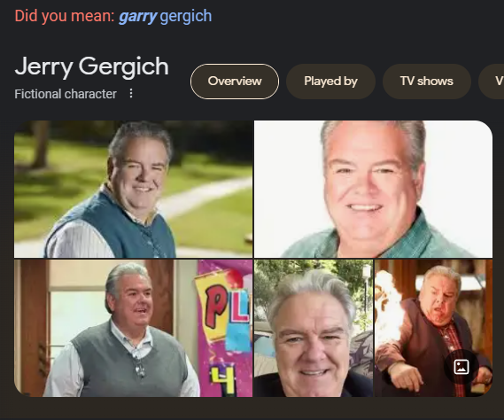
Task: Open the TV shows tab
Action: click(427, 82)
